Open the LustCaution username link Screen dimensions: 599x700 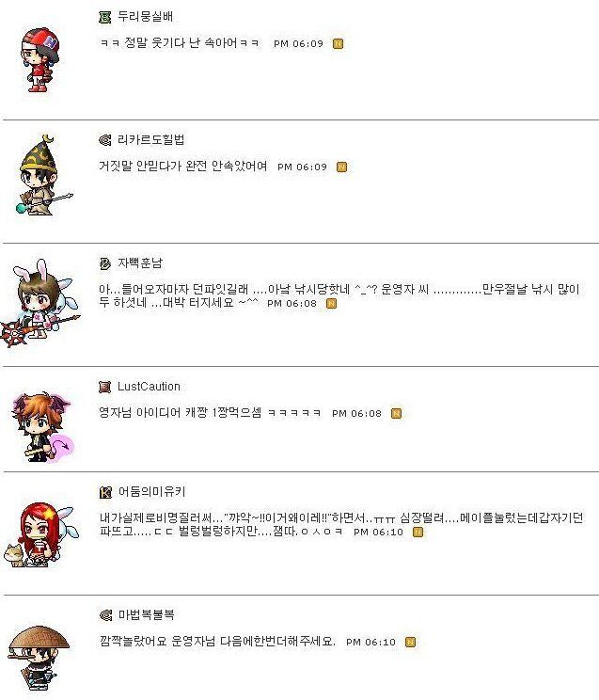149,387
